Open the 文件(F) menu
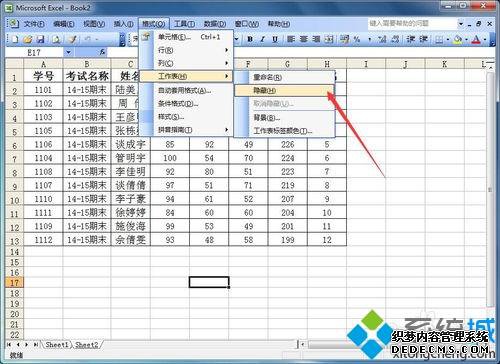Image resolution: width=500 pixels, height=364 pixels. (x=34, y=24)
